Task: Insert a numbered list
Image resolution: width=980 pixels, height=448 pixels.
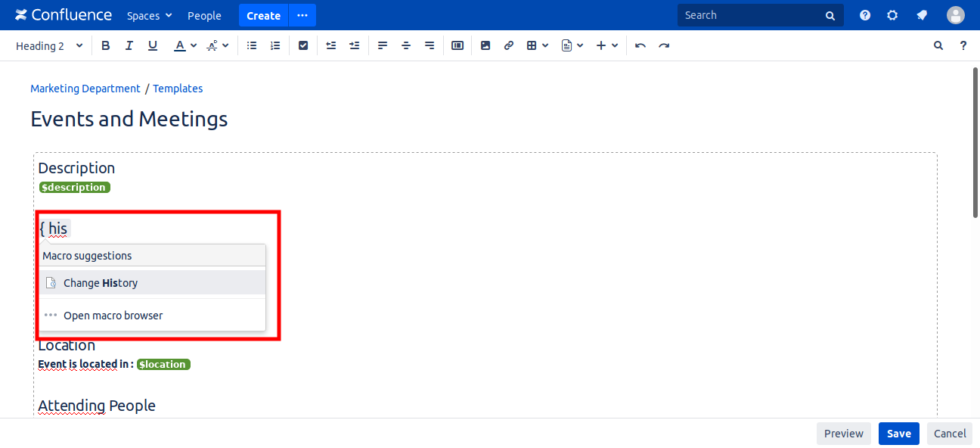Action: 275,45
